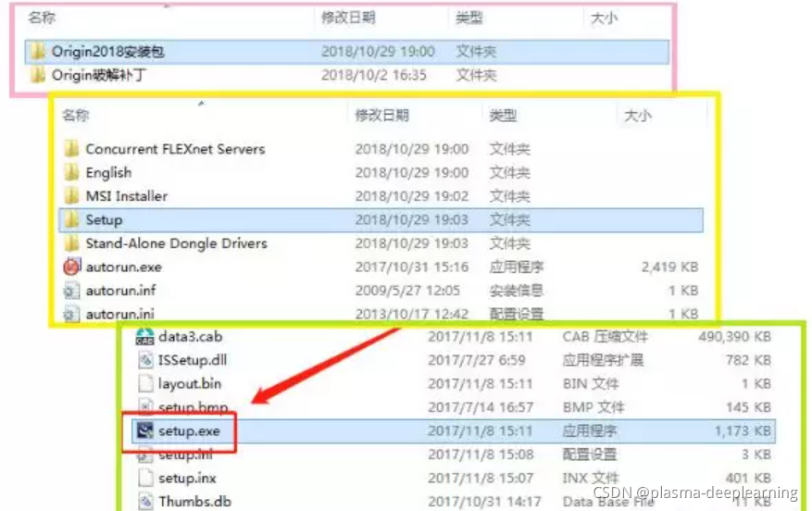
Task: Select the Origin破解补丁 folder icon
Action: click(x=38, y=75)
